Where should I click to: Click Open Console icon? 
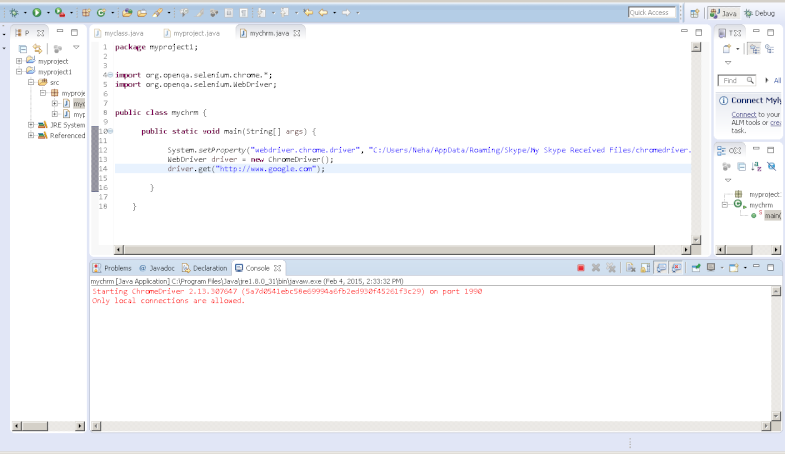[x=734, y=268]
